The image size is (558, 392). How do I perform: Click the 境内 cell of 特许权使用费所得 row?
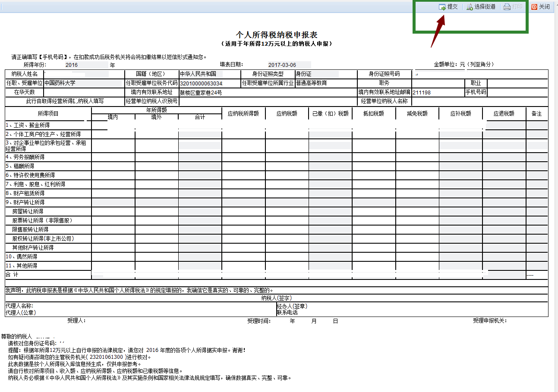(113, 175)
